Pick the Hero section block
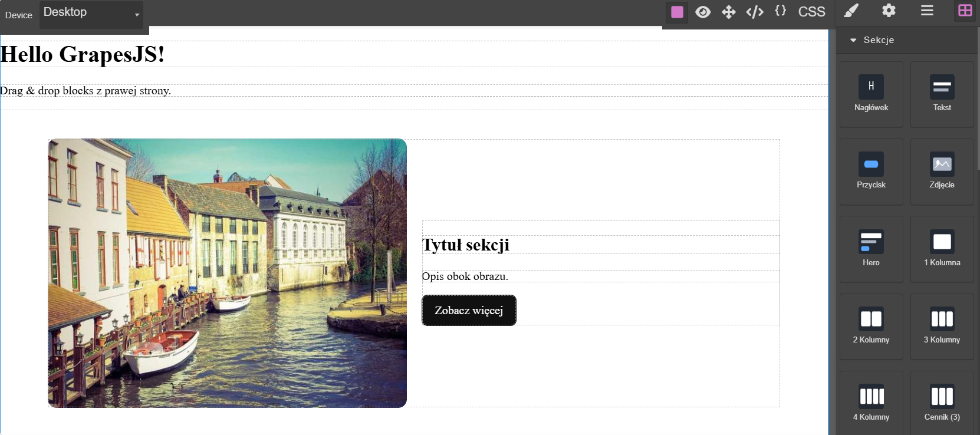 click(871, 249)
